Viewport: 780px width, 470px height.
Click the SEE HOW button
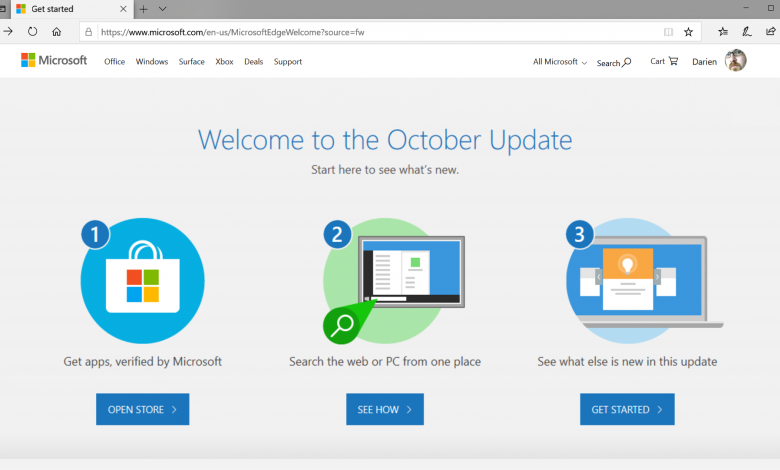[385, 409]
